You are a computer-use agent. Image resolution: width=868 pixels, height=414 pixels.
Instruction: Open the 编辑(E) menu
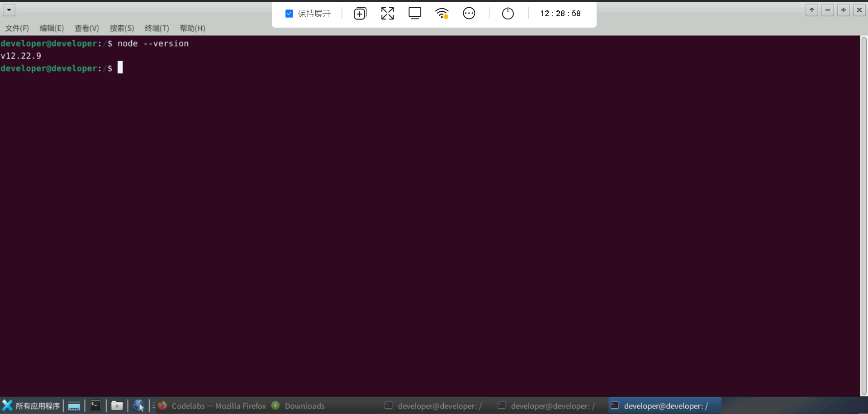(52, 28)
